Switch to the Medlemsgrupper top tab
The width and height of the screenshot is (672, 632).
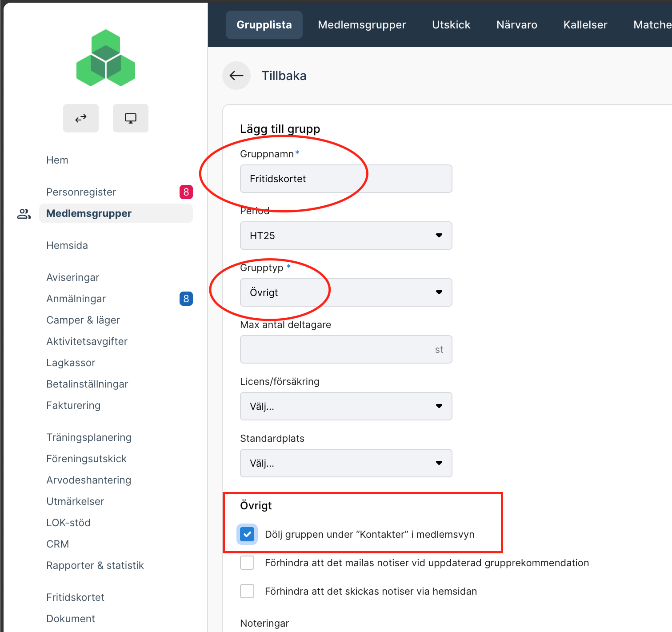click(362, 25)
